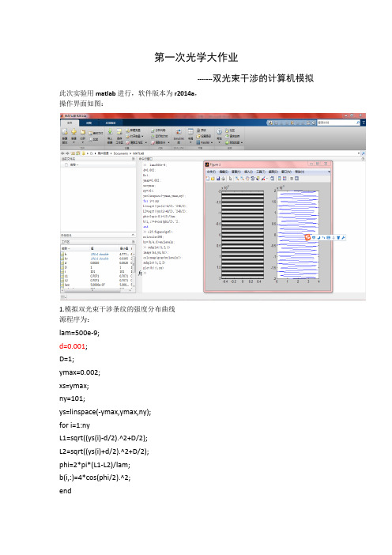
Task: Expand the Clear Workspace dropdown arrow
Action: click(146, 142)
